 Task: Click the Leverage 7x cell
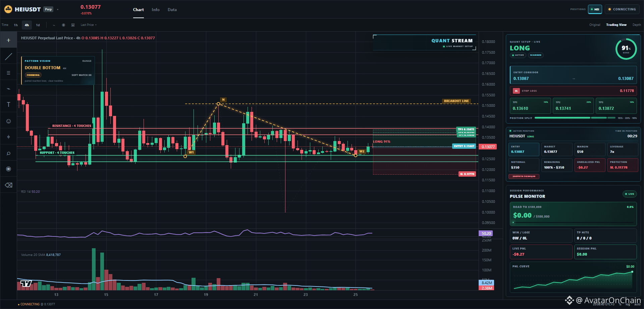tap(623, 149)
